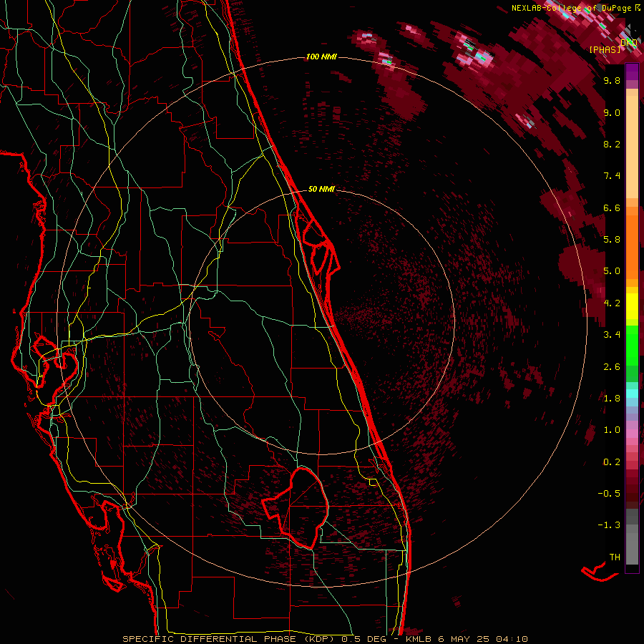Screen dimensions: 644x644
Task: Click the 100 NMI range ring label
Action: (x=321, y=57)
